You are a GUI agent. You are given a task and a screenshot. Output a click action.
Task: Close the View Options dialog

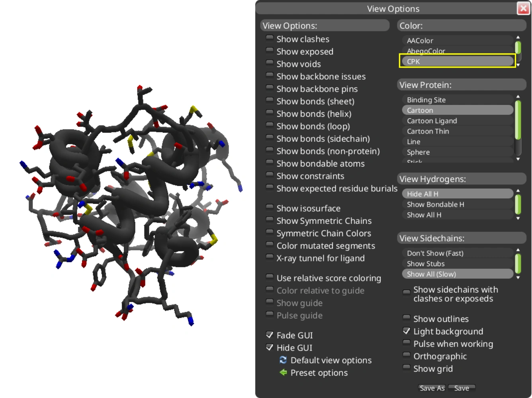click(x=523, y=8)
